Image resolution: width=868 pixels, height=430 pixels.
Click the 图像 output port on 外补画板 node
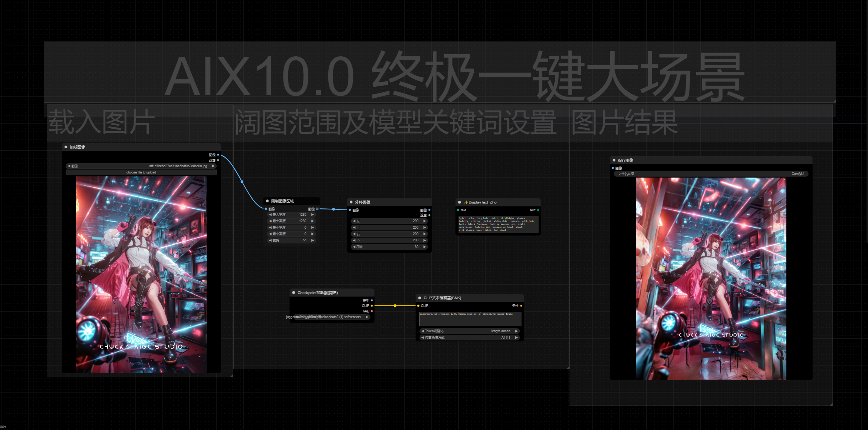pyautogui.click(x=429, y=210)
